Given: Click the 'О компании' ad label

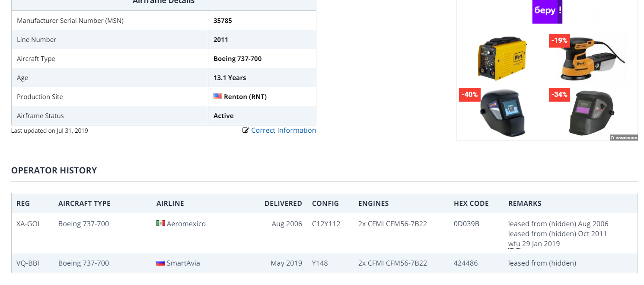Looking at the screenshot, I should tap(624, 138).
